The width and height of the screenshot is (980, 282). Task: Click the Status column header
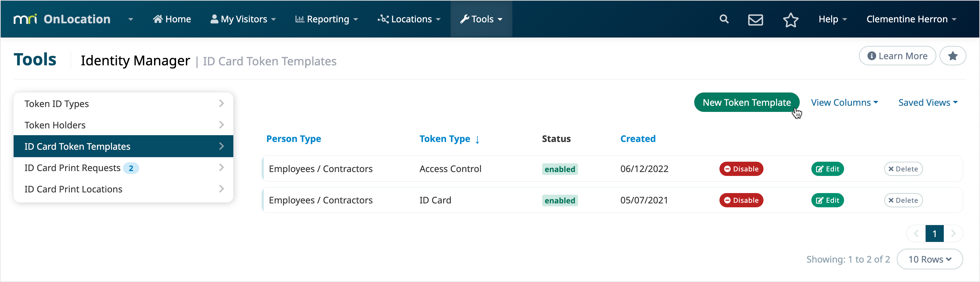[556, 139]
